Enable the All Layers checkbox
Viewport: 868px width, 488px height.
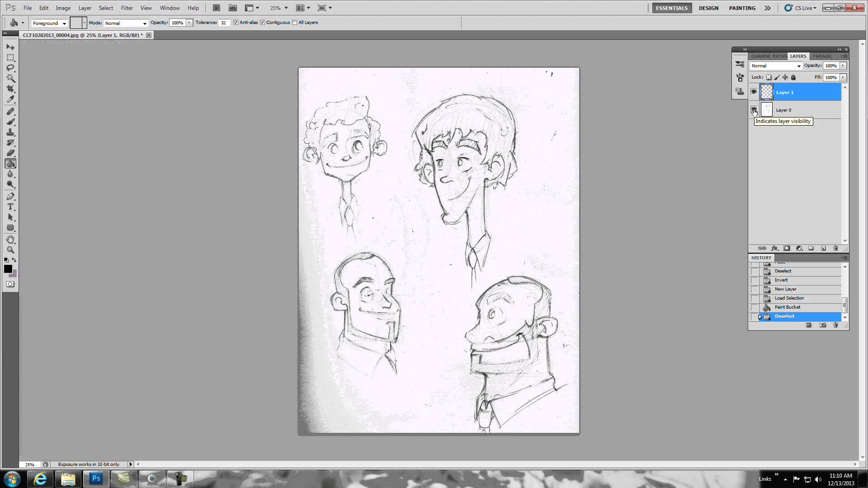[295, 22]
